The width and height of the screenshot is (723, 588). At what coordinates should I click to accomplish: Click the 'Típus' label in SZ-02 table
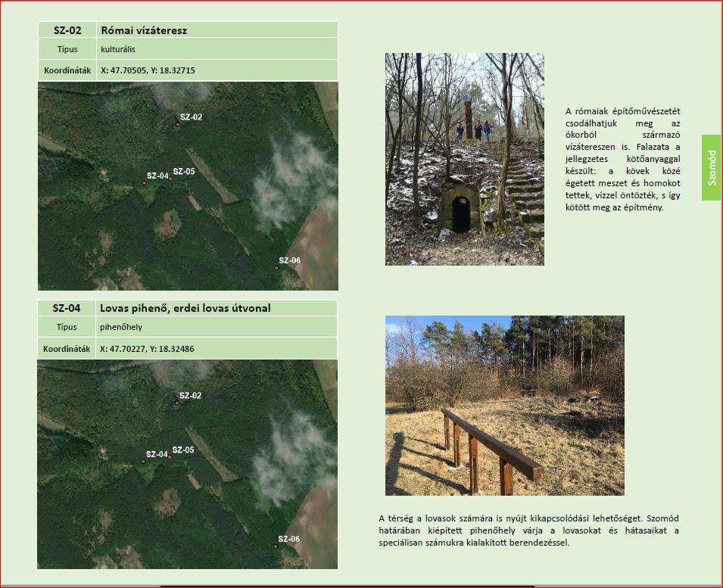point(67,49)
